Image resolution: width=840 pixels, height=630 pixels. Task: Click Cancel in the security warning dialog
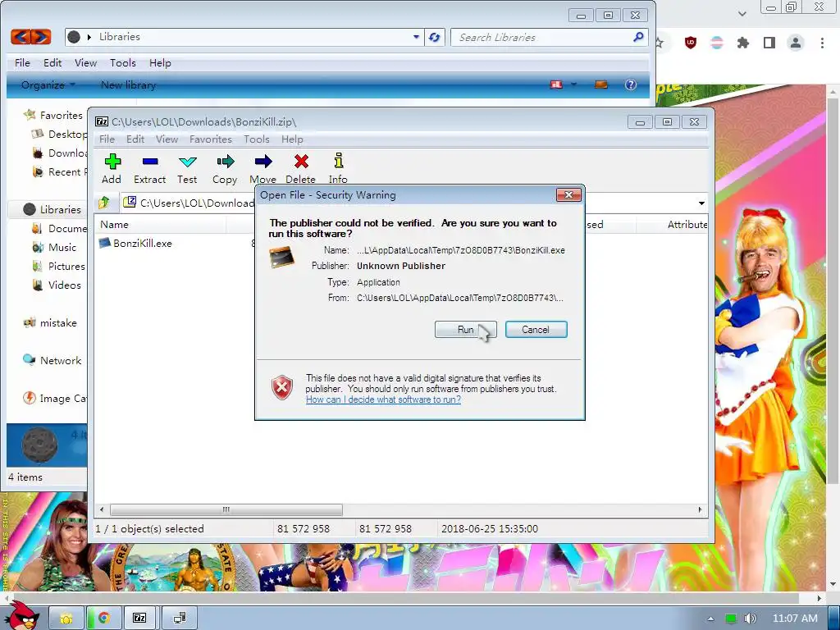536,330
